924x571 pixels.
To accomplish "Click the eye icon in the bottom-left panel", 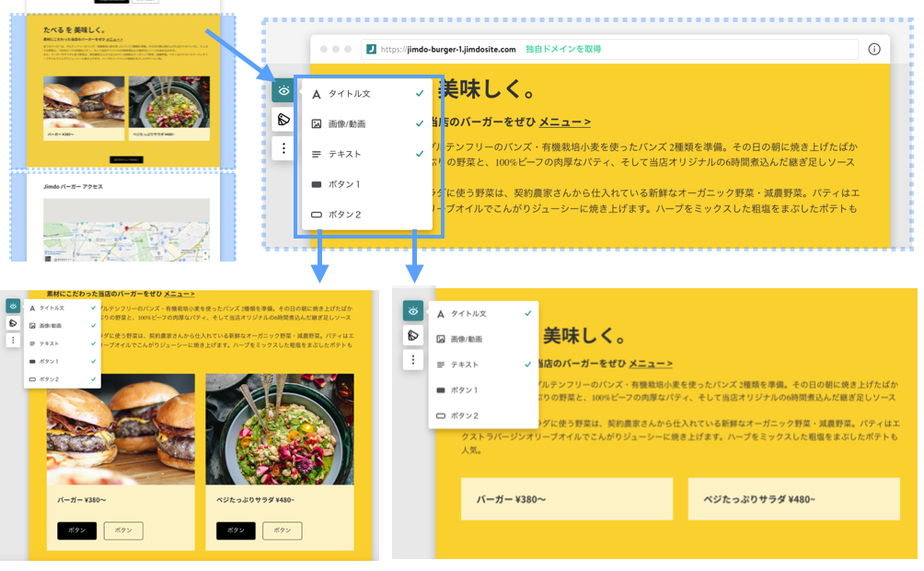I will point(14,307).
